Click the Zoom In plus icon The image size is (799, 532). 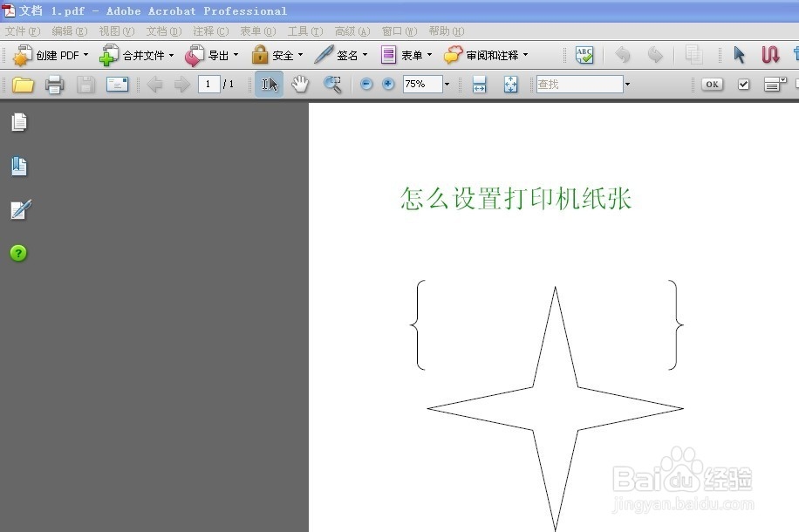tap(386, 85)
